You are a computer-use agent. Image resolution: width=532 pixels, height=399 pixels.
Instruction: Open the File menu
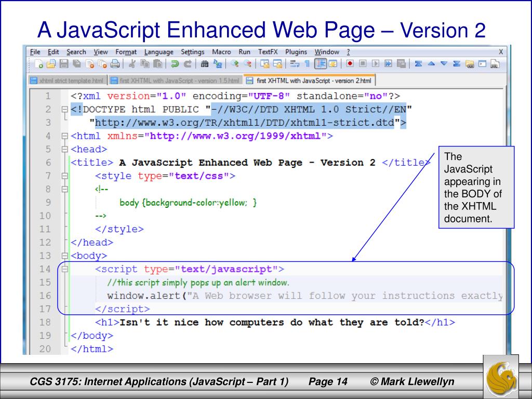tap(35, 52)
